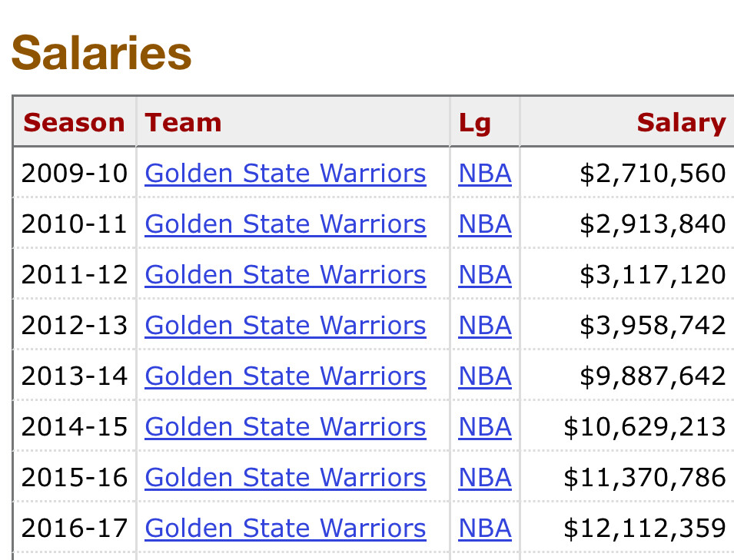Click the Lg column header

point(474,123)
